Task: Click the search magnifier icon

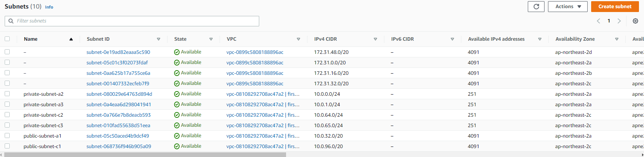Action: pos(11,21)
